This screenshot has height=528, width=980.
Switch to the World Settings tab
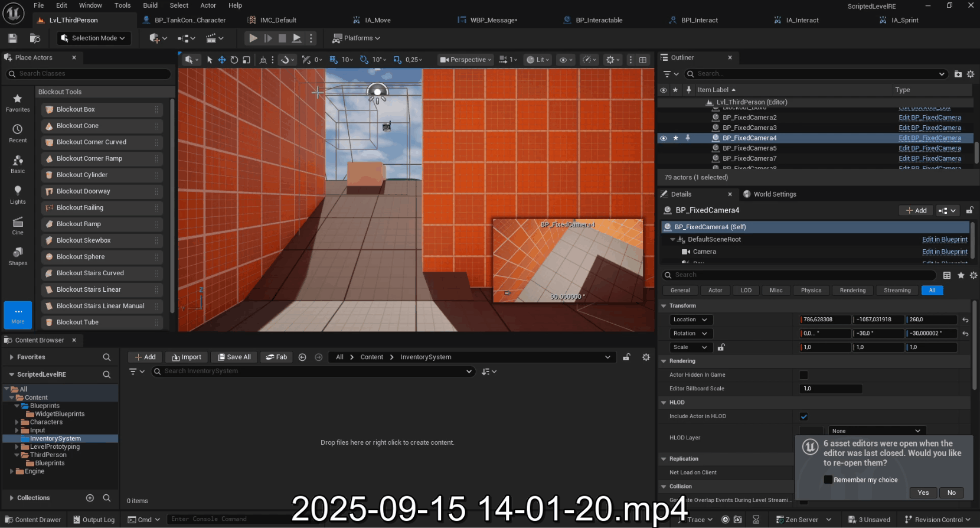pyautogui.click(x=774, y=194)
